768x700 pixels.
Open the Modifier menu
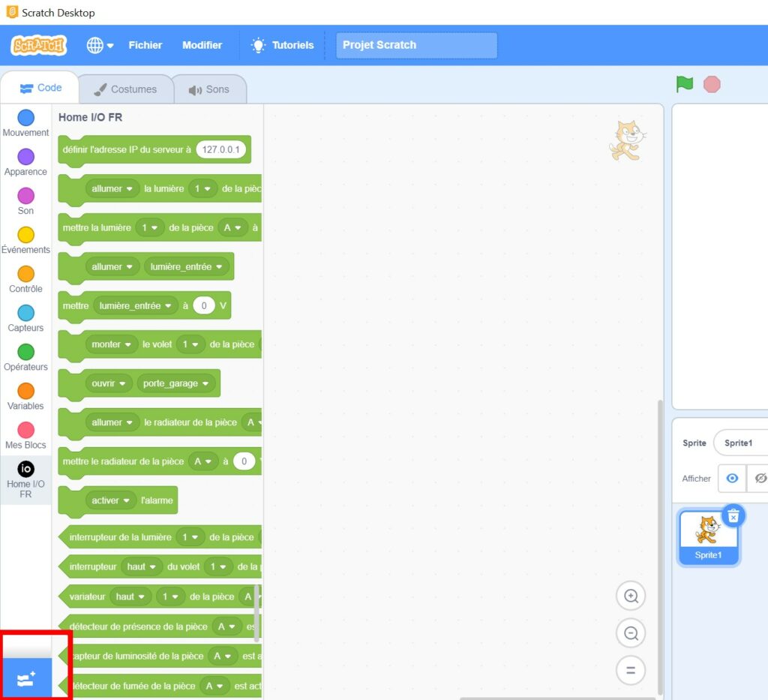[x=202, y=45]
